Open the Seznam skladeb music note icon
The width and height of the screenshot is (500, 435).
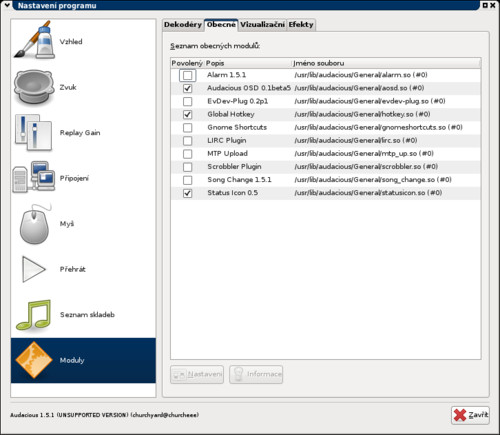pos(34,315)
